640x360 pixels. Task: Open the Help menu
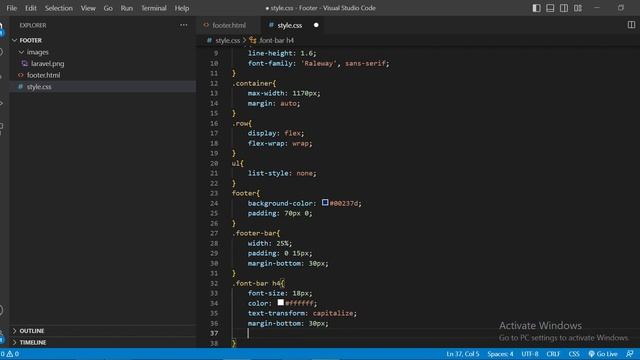point(182,8)
